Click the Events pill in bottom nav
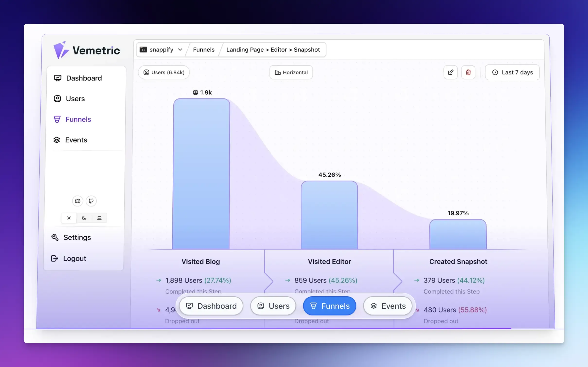Viewport: 588px width, 367px height. (x=388, y=306)
